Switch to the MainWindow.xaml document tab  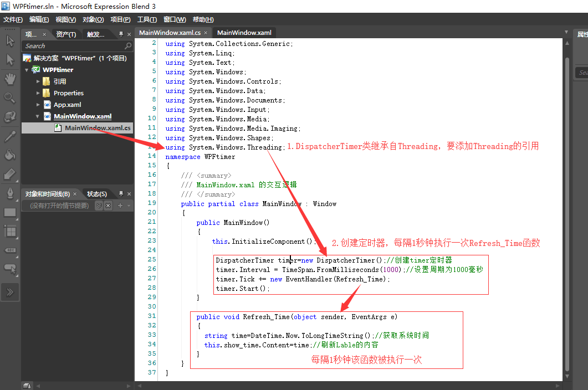pyautogui.click(x=244, y=33)
